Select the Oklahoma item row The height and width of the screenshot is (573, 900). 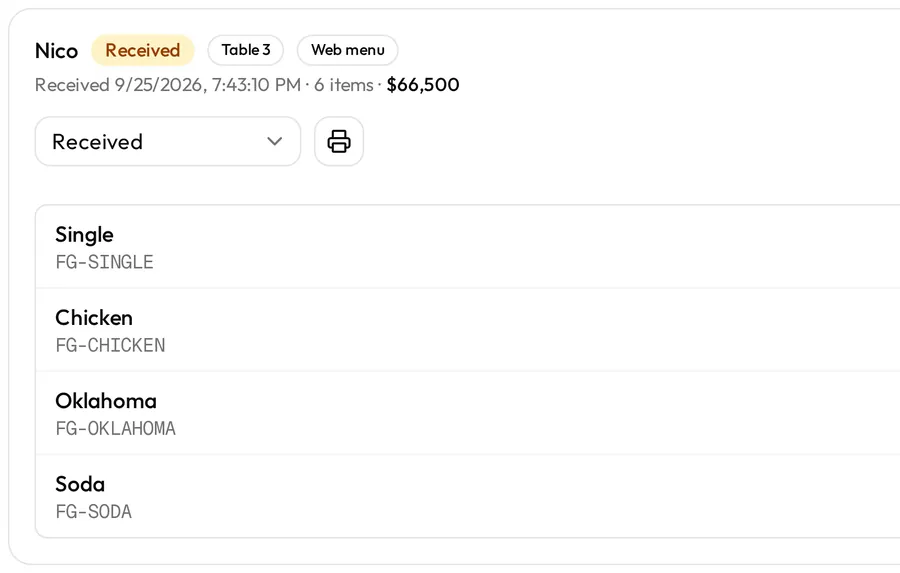pyautogui.click(x=468, y=413)
